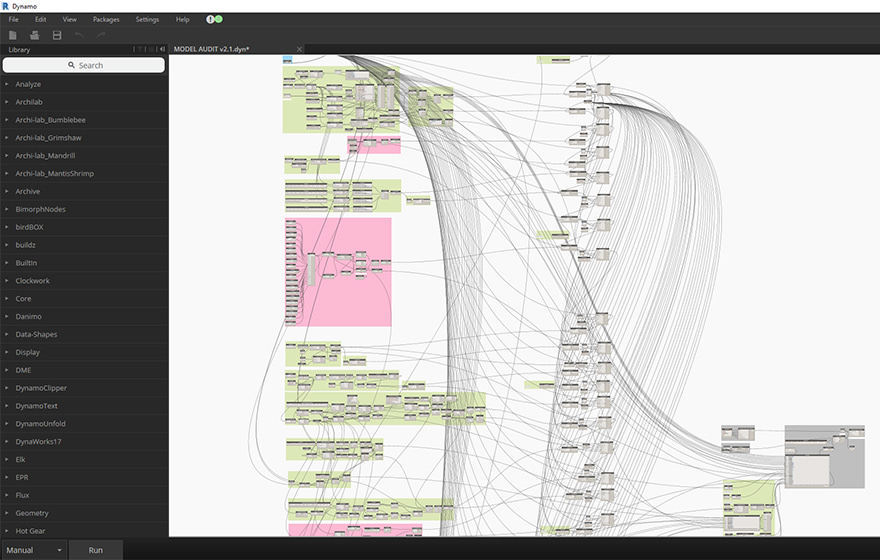Expand the Archive library category

click(x=84, y=191)
